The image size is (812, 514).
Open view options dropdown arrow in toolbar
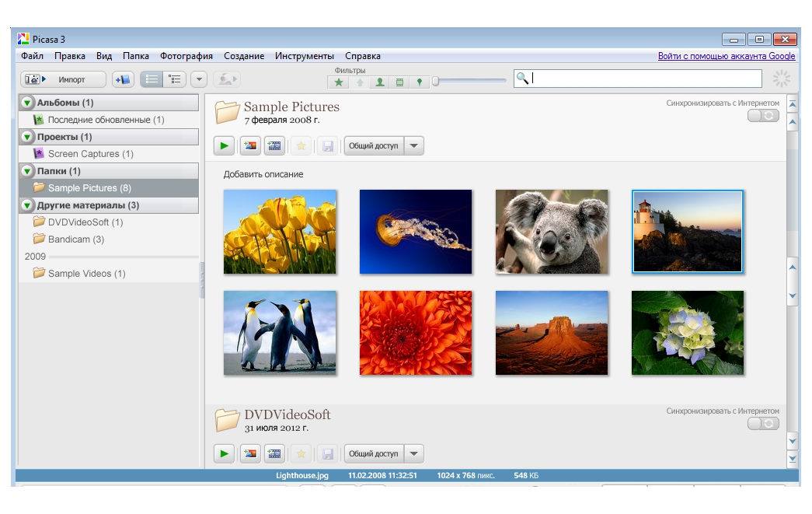[199, 79]
